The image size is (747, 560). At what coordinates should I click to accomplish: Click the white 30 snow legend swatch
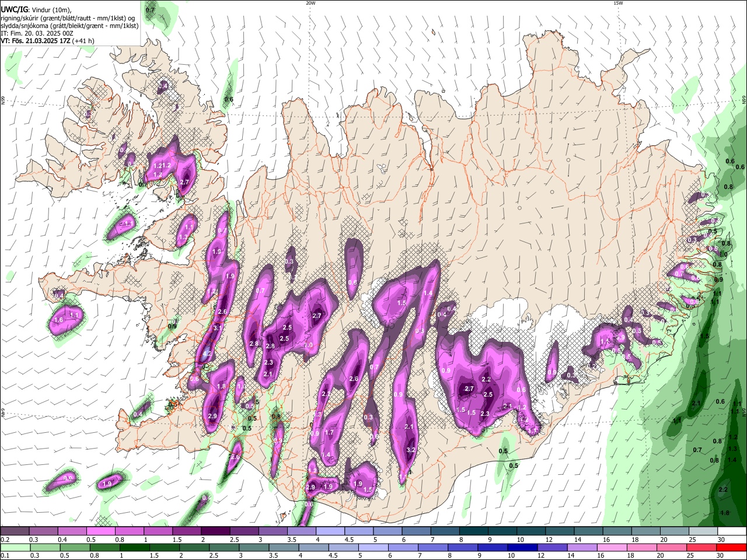pos(732,531)
